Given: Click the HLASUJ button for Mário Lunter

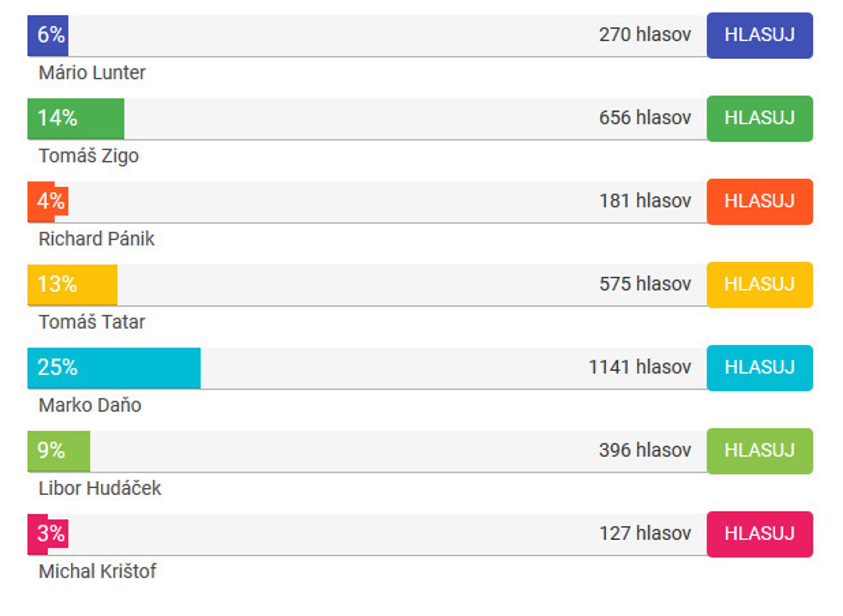Looking at the screenshot, I should 760,35.
